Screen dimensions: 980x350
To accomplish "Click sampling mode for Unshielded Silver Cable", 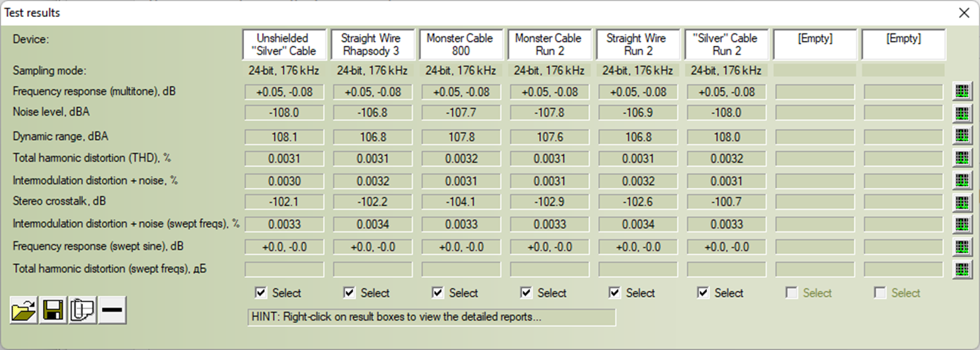I will pos(284,70).
